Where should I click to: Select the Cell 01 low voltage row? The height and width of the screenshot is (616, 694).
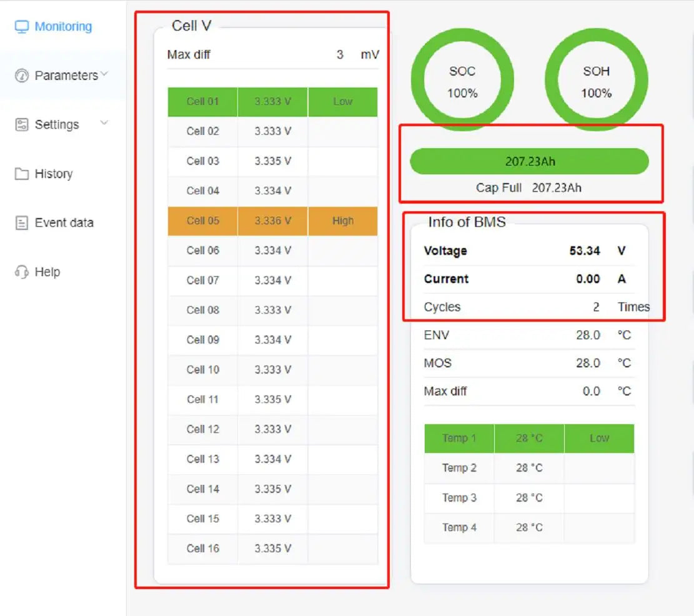click(x=272, y=102)
